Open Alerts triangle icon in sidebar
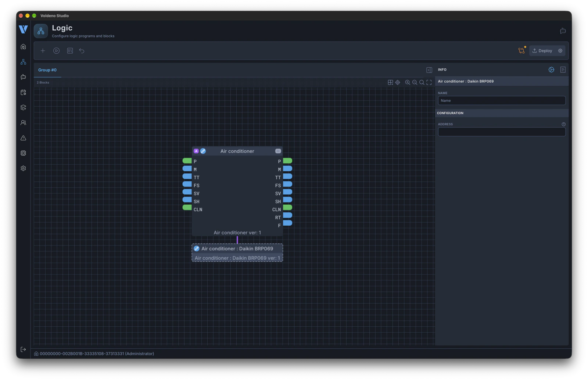The height and width of the screenshot is (380, 588). pos(23,138)
